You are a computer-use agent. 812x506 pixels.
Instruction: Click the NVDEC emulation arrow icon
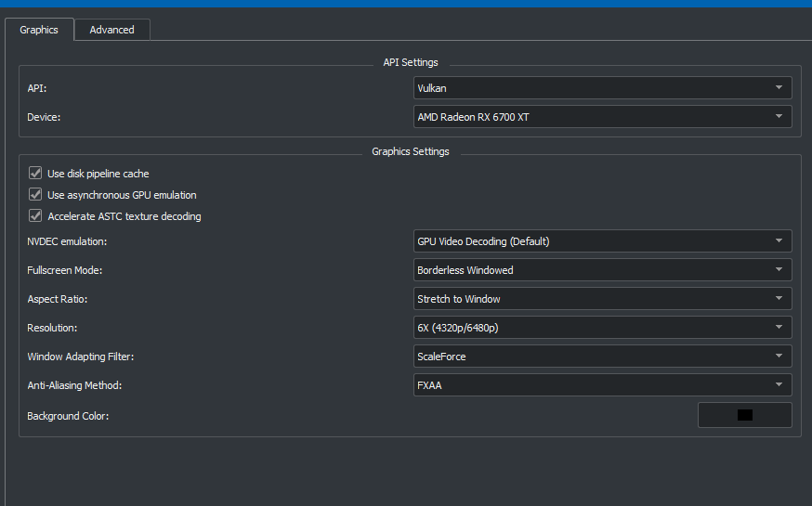tap(779, 240)
